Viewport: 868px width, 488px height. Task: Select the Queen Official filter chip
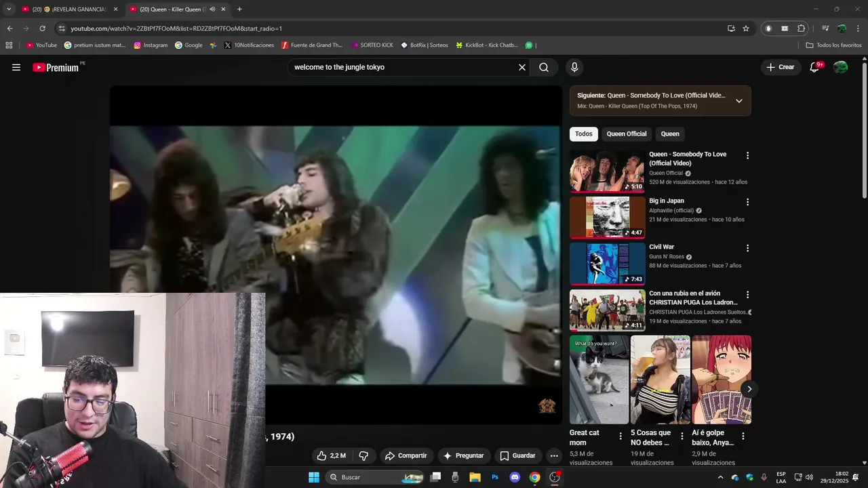627,134
